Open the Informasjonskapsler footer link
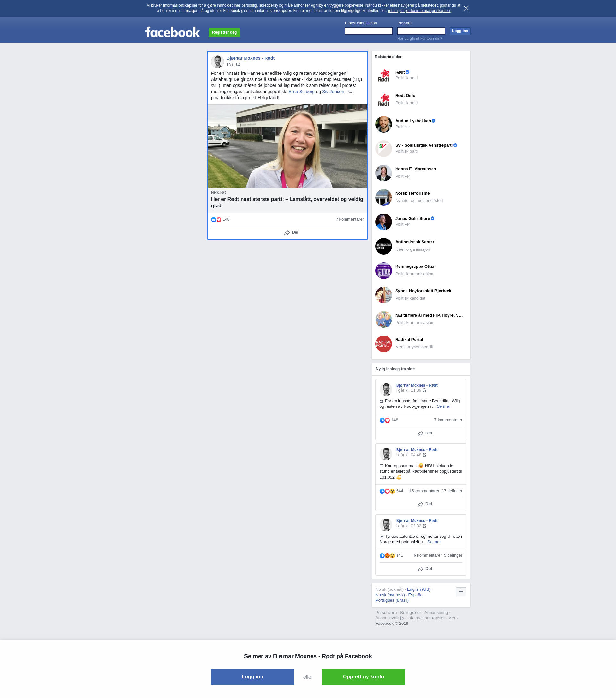The image size is (616, 698). point(426,618)
